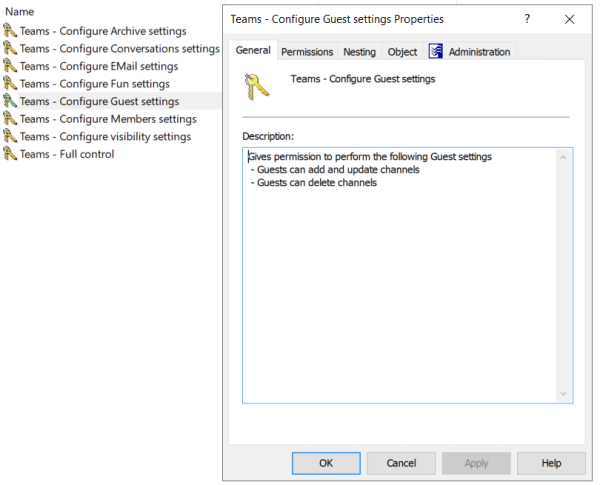Click key icon for Teams - Configure Archive settings
Image resolution: width=600 pixels, height=485 pixels.
click(x=11, y=31)
